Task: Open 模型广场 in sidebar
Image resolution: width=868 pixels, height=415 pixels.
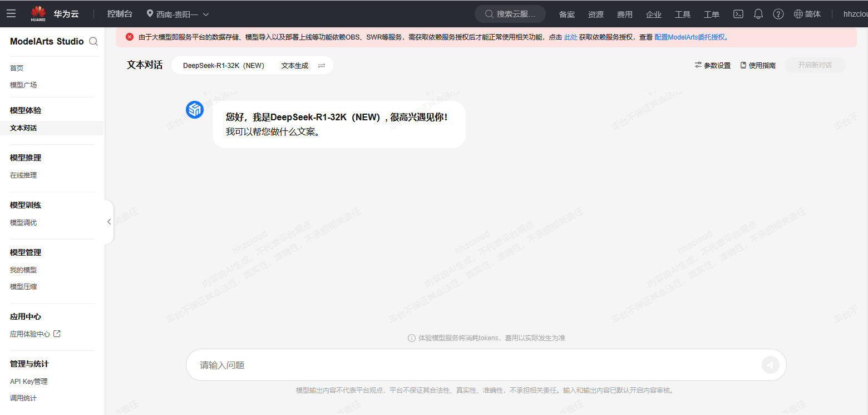Action: click(x=23, y=85)
